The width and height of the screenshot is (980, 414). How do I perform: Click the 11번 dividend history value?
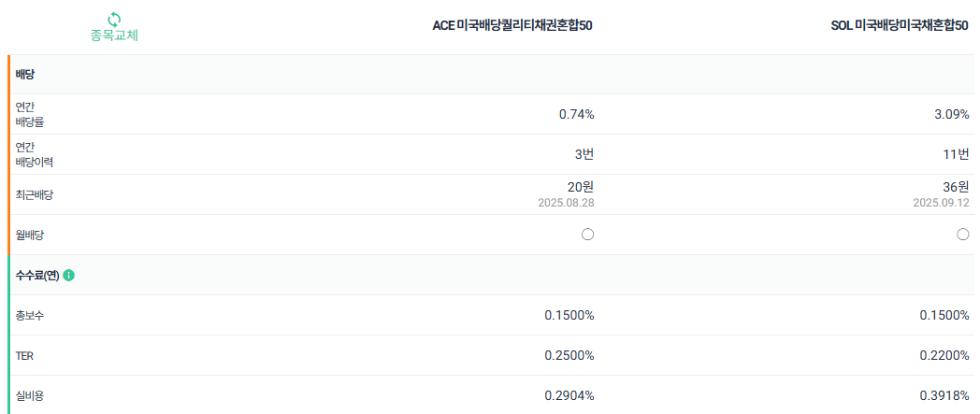coord(957,154)
